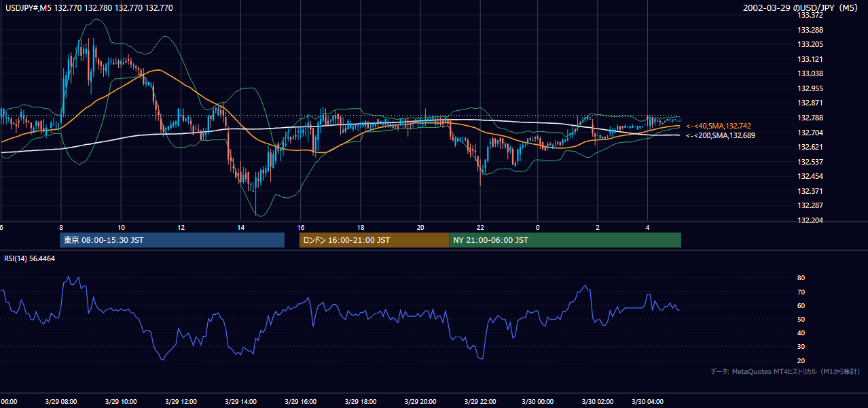The height and width of the screenshot is (408, 868).
Task: Click the RSI 80 level label
Action: pos(801,278)
